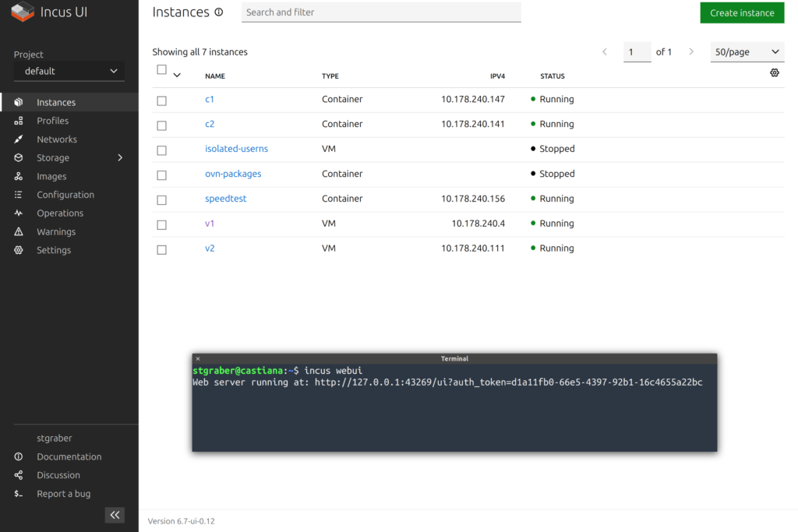
Task: Click the Report a bug terminal icon
Action: [x=19, y=494]
